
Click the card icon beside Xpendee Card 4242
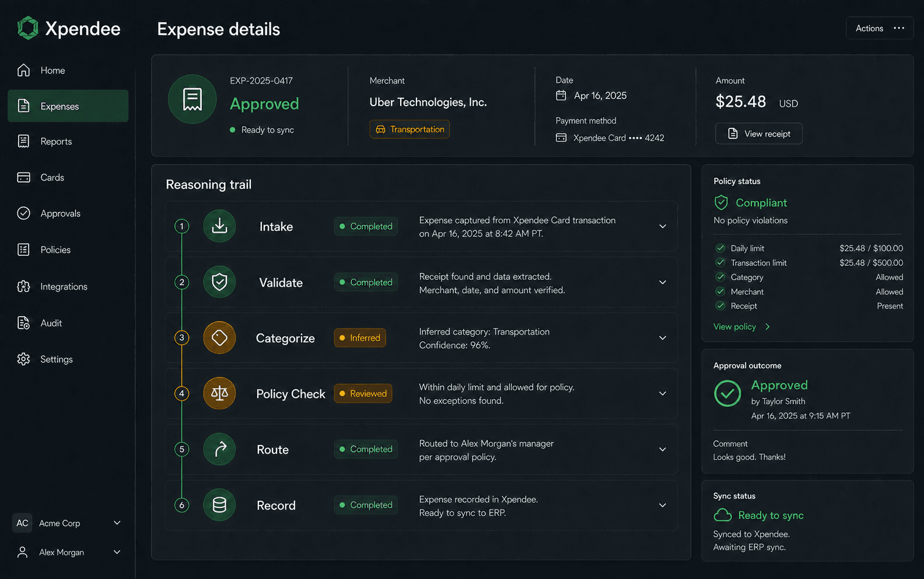point(561,138)
